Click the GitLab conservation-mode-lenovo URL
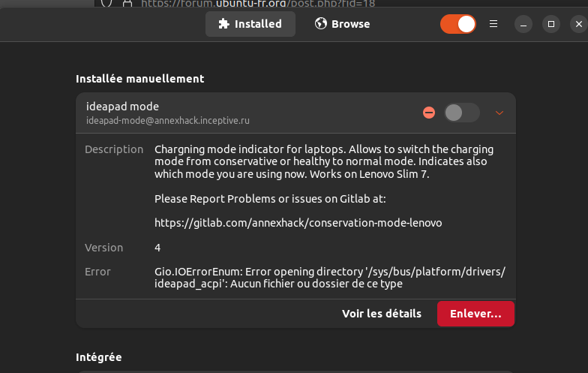The image size is (588, 373). point(298,223)
